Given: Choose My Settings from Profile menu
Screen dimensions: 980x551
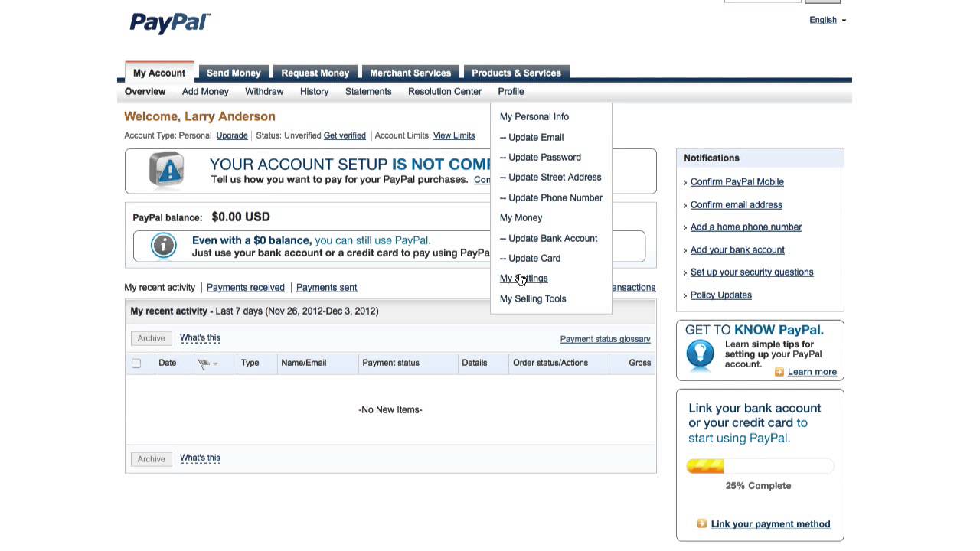Looking at the screenshot, I should 524,278.
